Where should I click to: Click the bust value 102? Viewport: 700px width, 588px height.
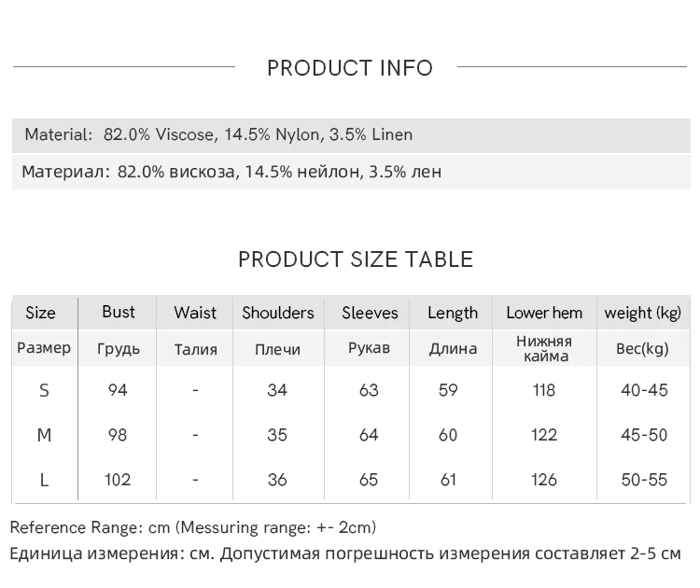point(118,480)
